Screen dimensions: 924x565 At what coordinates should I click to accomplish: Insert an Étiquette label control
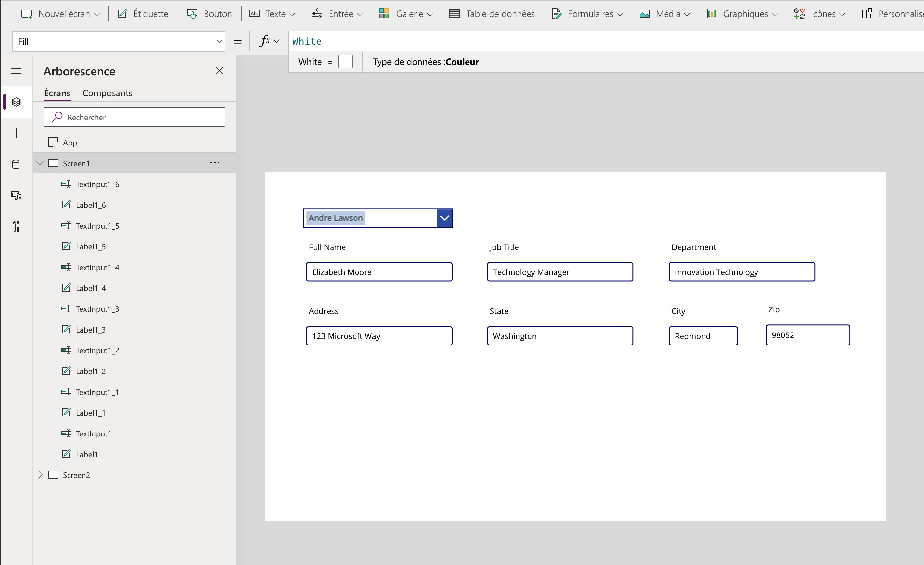[x=143, y=14]
